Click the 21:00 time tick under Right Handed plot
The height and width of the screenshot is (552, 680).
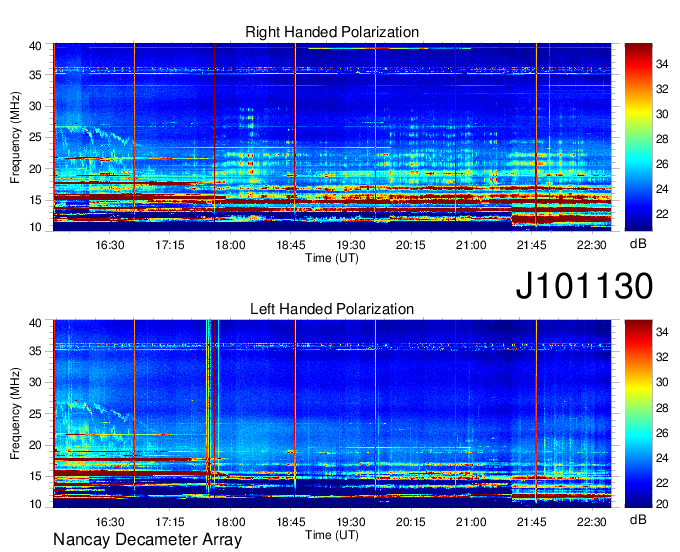coord(471,245)
